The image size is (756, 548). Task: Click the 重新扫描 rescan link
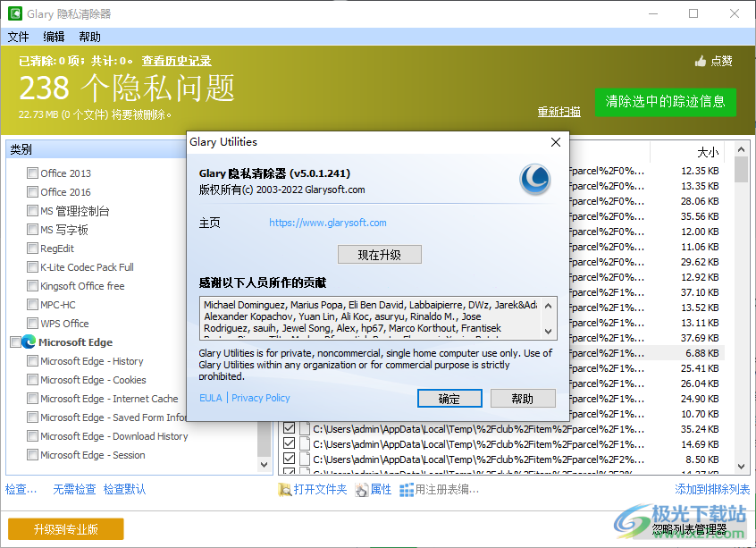pos(559,112)
